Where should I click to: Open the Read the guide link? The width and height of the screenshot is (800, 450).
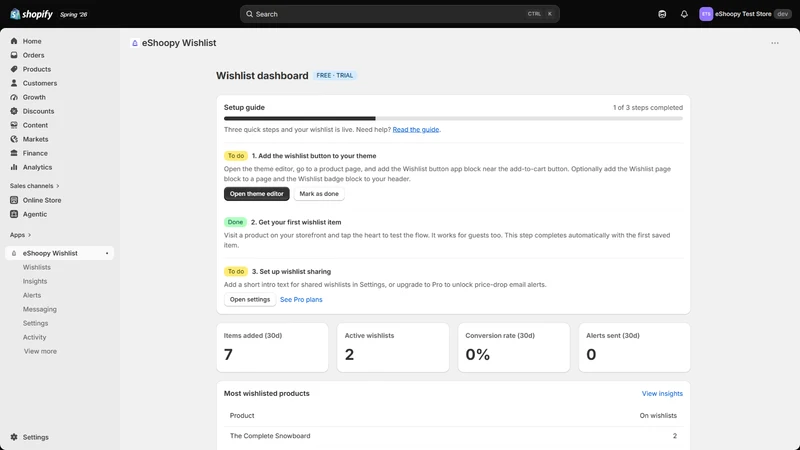[x=416, y=130]
